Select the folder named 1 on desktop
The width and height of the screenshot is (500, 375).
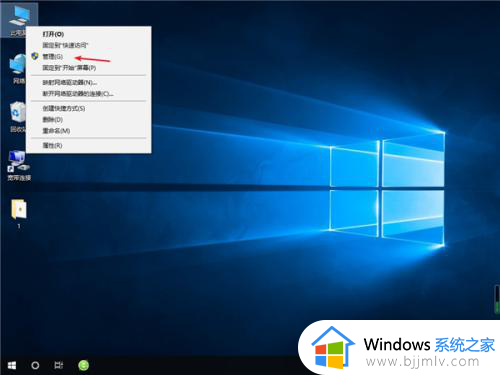(19, 214)
